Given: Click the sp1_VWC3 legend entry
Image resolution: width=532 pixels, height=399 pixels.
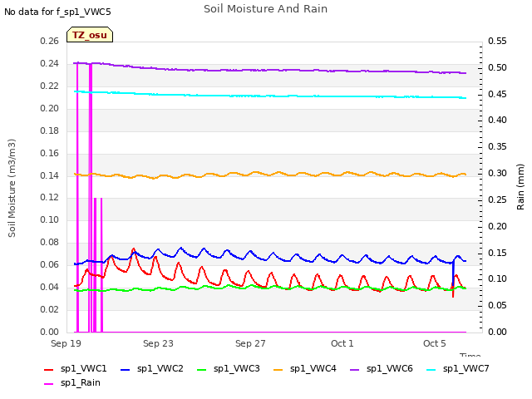Looking at the screenshot, I should click(x=229, y=369).
